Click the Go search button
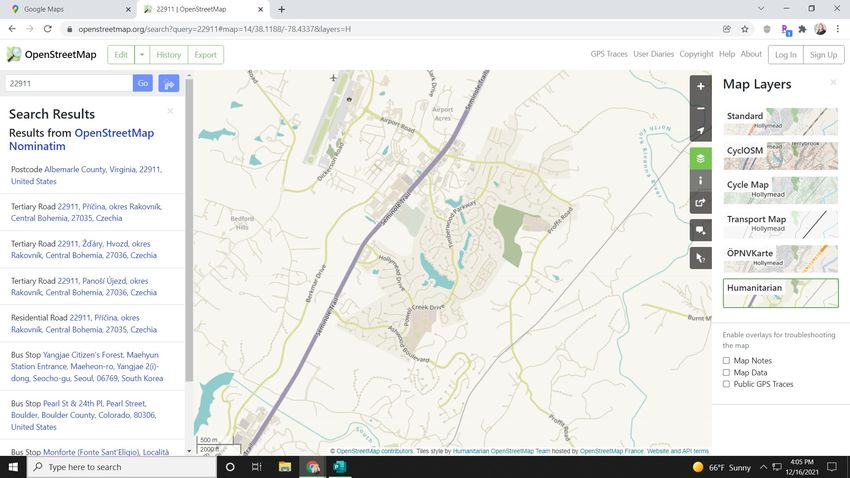The image size is (850, 478). (143, 83)
